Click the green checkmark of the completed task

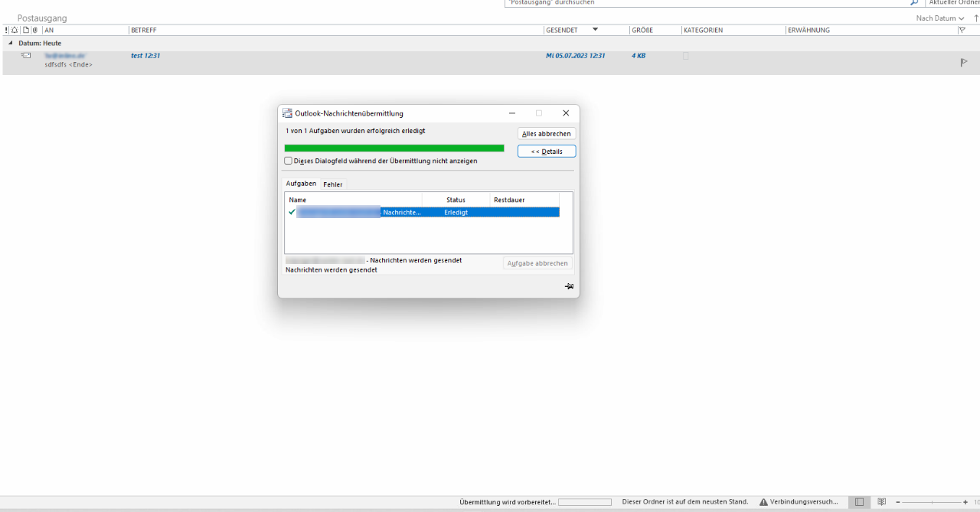(292, 212)
